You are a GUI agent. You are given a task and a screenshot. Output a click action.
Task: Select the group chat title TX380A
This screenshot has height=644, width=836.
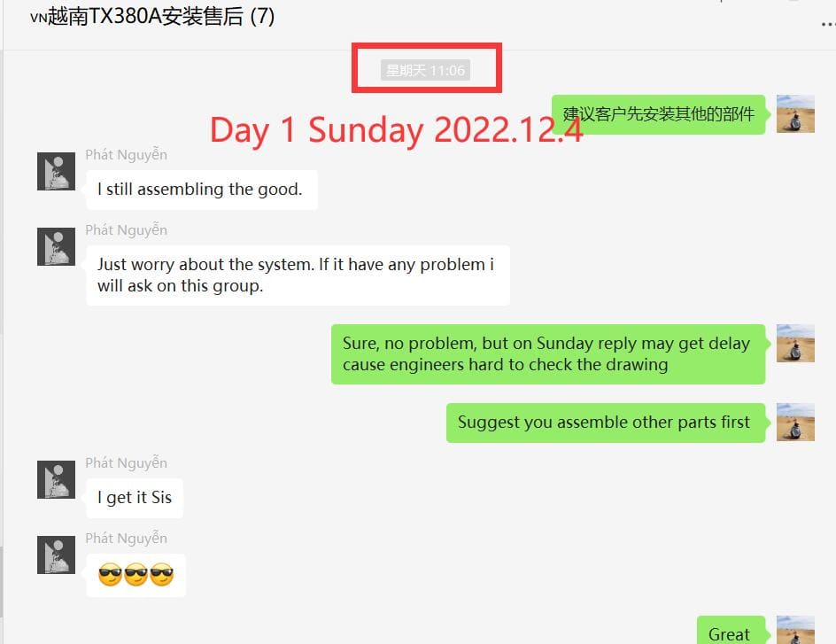click(152, 16)
